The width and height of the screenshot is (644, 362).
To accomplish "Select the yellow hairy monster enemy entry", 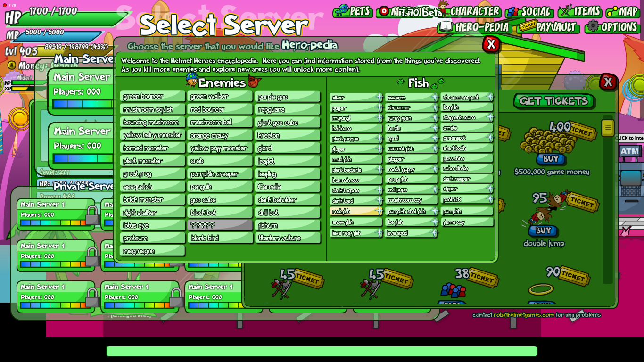I will tap(152, 135).
